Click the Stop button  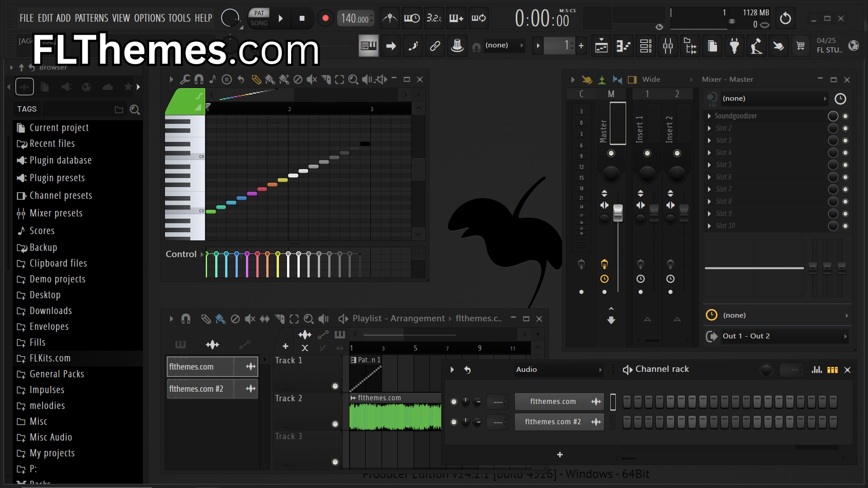pyautogui.click(x=302, y=19)
